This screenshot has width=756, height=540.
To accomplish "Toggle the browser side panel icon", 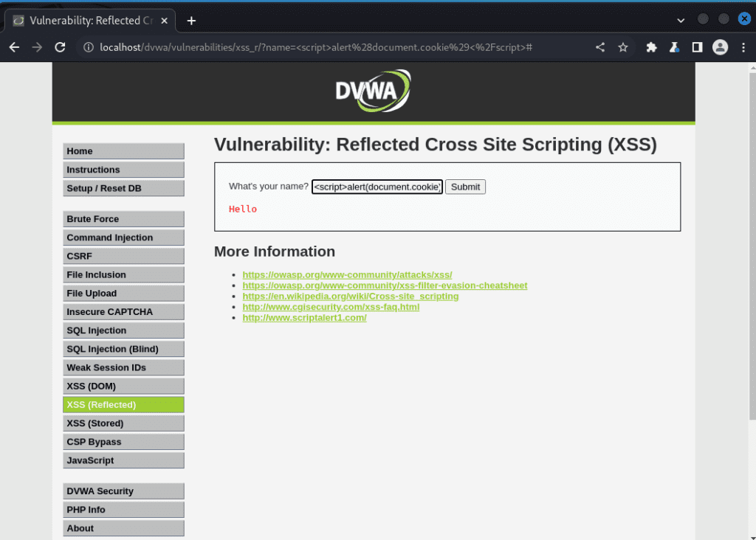I will (697, 47).
